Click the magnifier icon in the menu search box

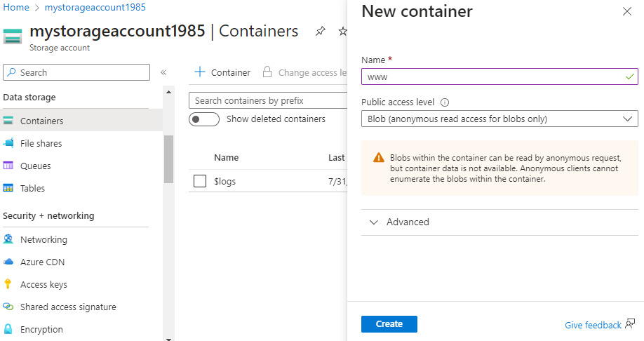coord(12,72)
